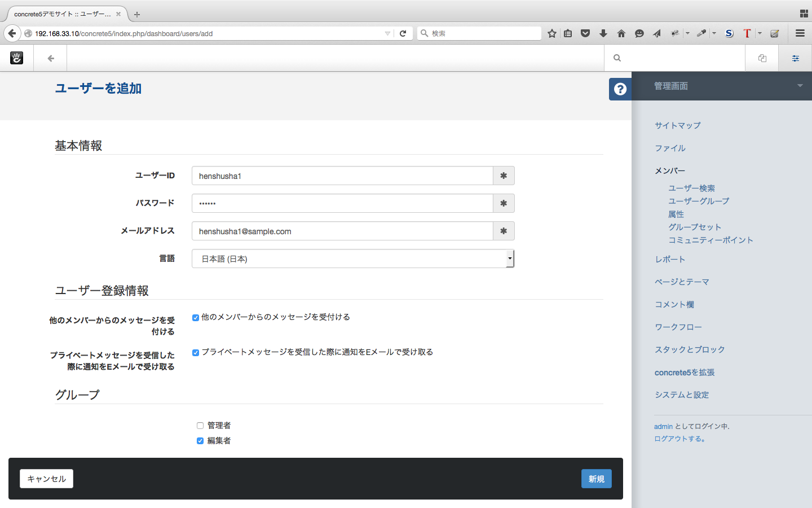This screenshot has height=508, width=812.
Task: Open Firefox downloads icon
Action: coord(603,33)
